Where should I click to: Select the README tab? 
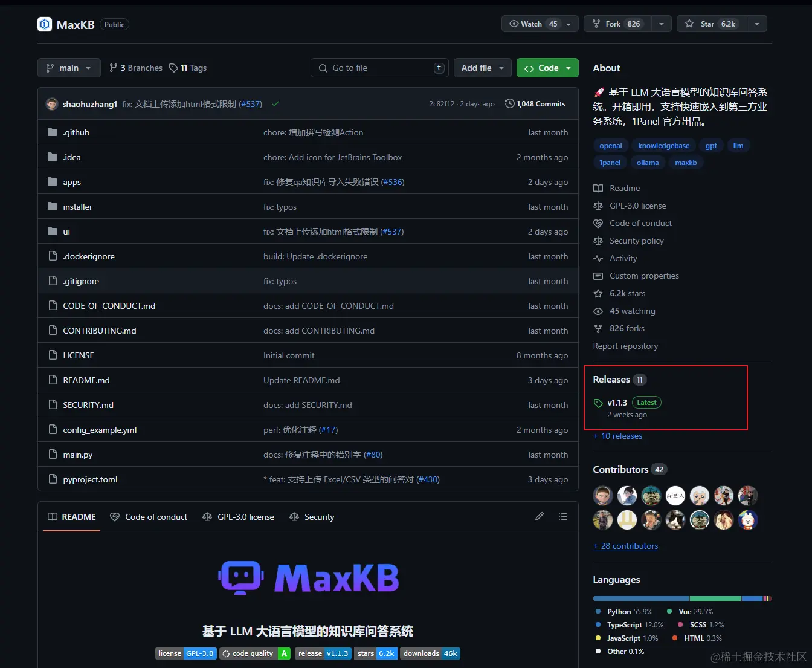pos(72,517)
